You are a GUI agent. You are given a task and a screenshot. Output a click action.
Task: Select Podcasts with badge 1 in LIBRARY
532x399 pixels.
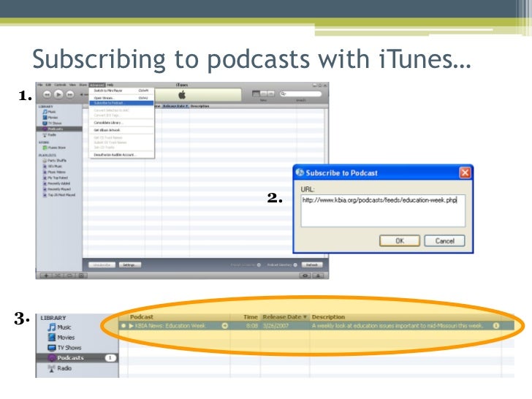[x=77, y=358]
